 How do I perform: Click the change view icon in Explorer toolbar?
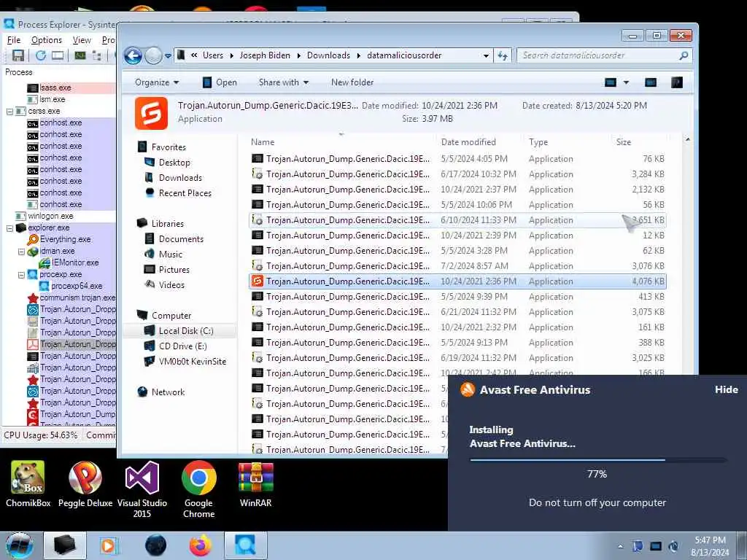[x=611, y=82]
